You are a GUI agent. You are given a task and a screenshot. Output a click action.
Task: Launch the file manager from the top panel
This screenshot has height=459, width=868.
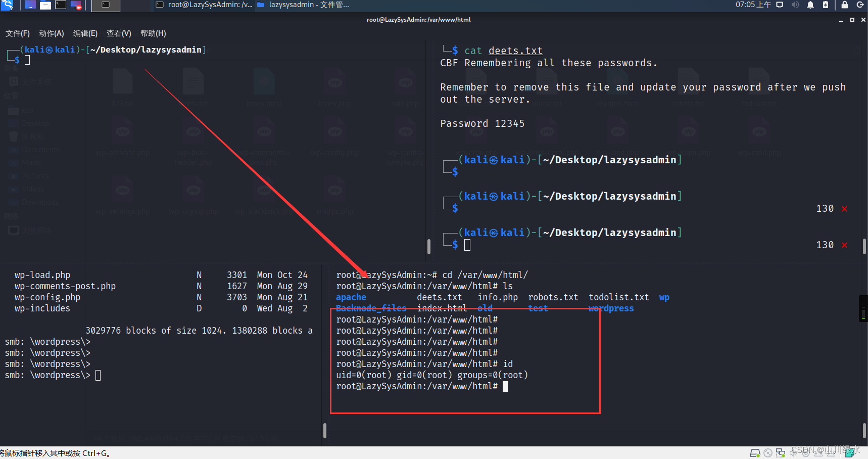pos(45,5)
